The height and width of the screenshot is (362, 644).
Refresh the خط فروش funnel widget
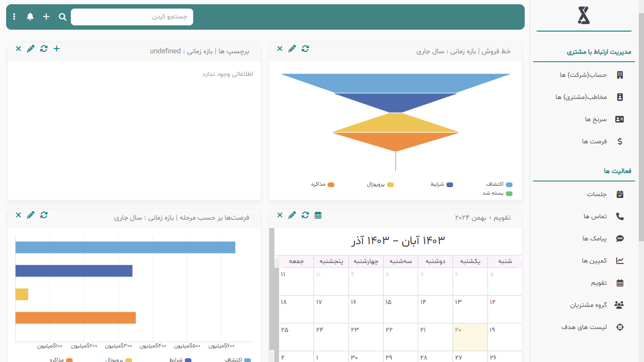pyautogui.click(x=305, y=49)
